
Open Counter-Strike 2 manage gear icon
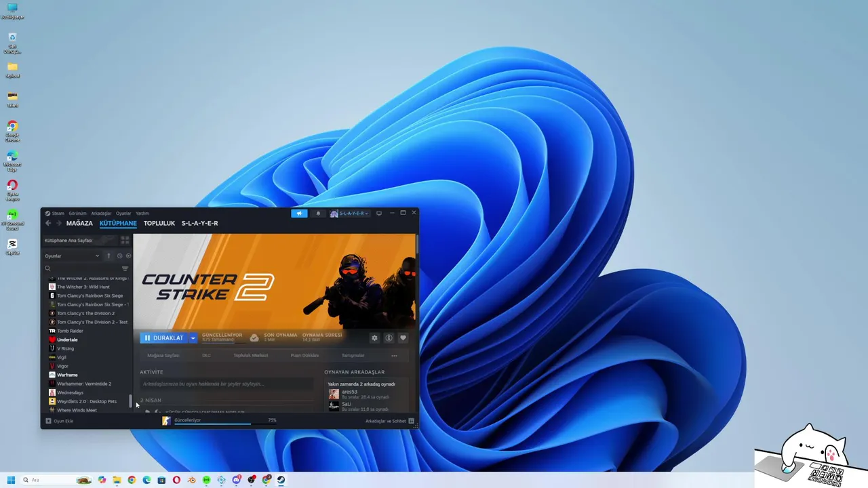(x=374, y=338)
